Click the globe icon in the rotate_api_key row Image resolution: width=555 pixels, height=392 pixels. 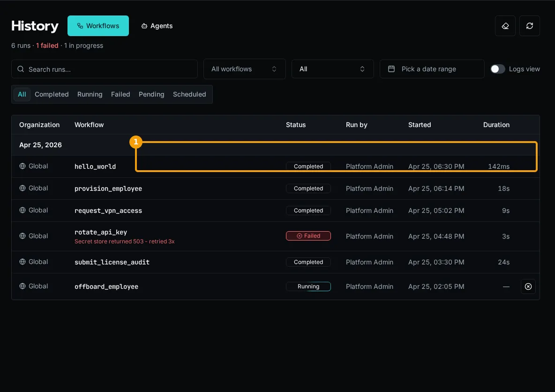(22, 236)
